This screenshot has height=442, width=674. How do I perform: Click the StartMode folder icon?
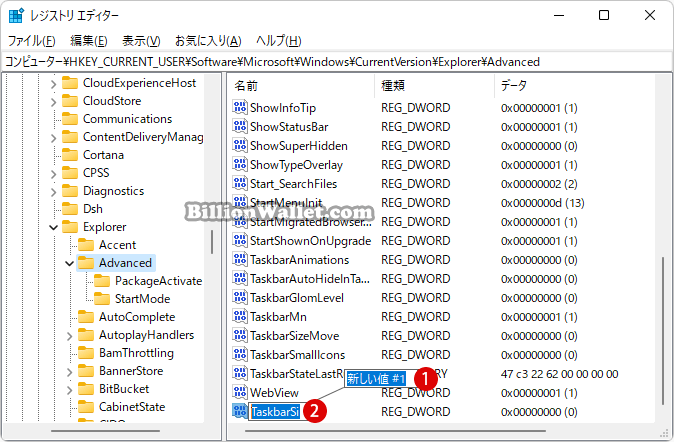pyautogui.click(x=102, y=298)
